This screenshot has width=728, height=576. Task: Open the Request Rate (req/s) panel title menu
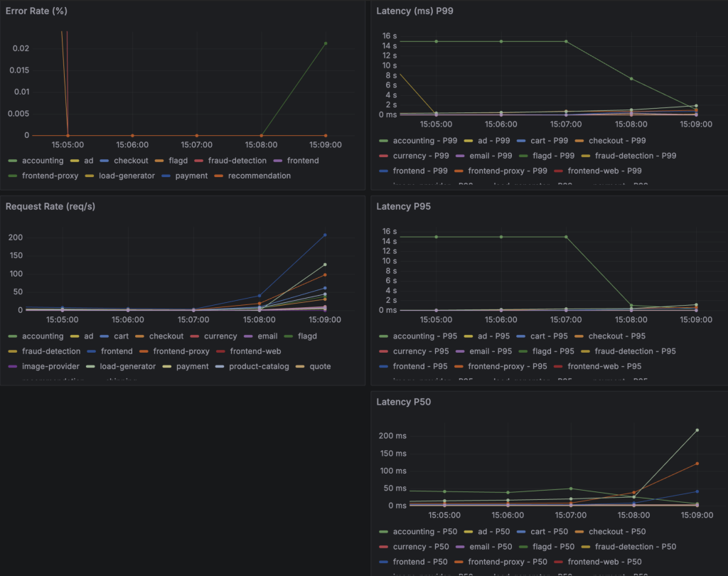point(51,206)
